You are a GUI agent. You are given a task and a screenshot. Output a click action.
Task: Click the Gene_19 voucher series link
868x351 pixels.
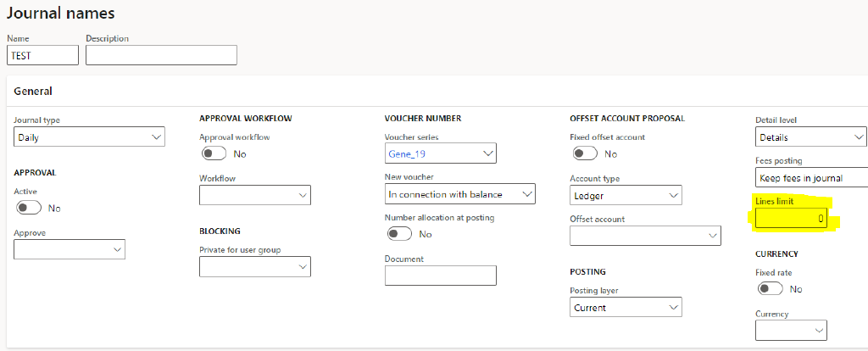407,154
